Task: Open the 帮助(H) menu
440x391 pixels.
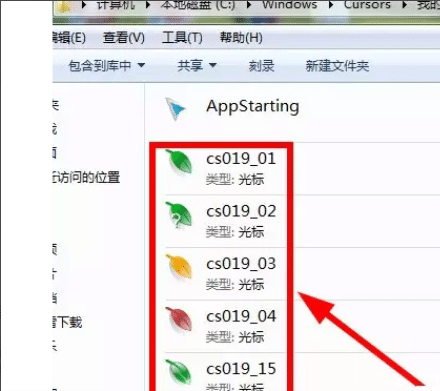Action: coord(241,37)
